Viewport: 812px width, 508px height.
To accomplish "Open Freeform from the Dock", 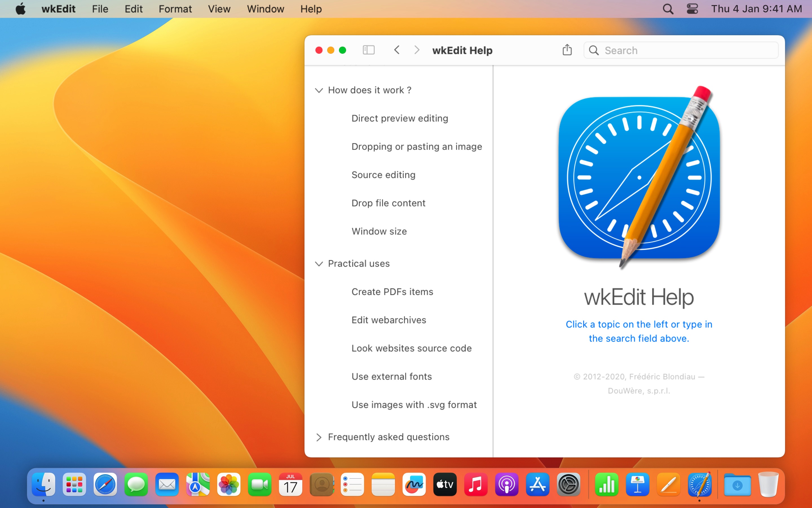I will [414, 485].
